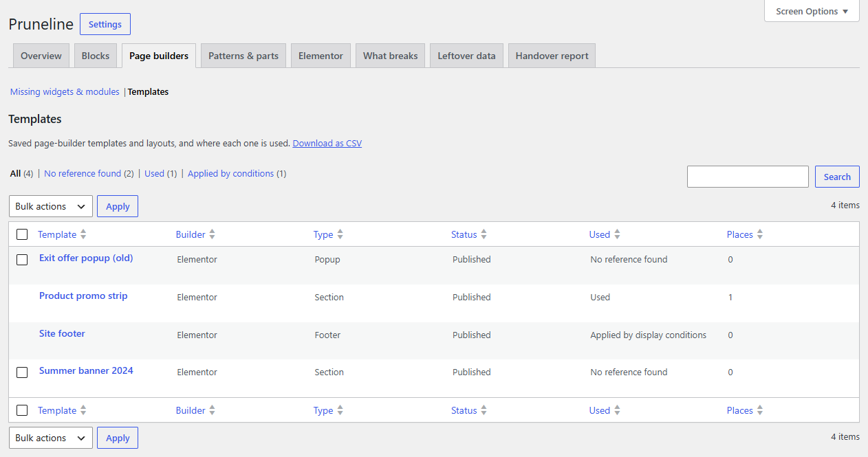
Task: Click sort arrows beside top Used header
Action: pos(617,234)
